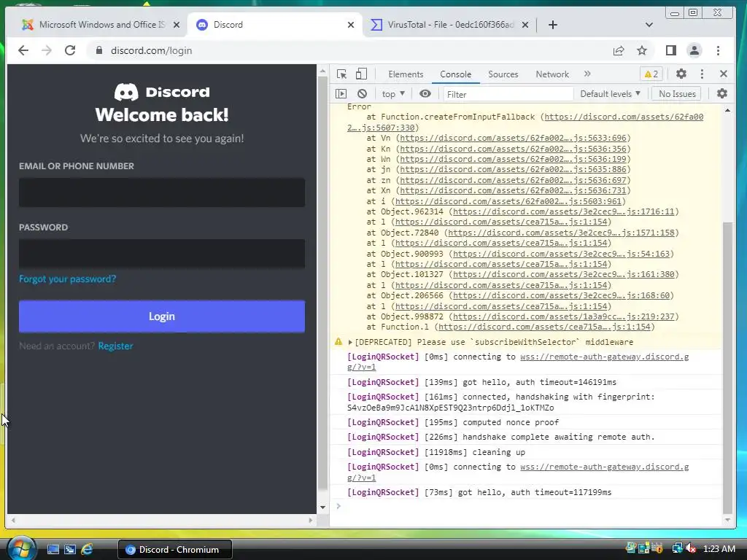
Task: Switch to the Sources tab
Action: pyautogui.click(x=503, y=74)
